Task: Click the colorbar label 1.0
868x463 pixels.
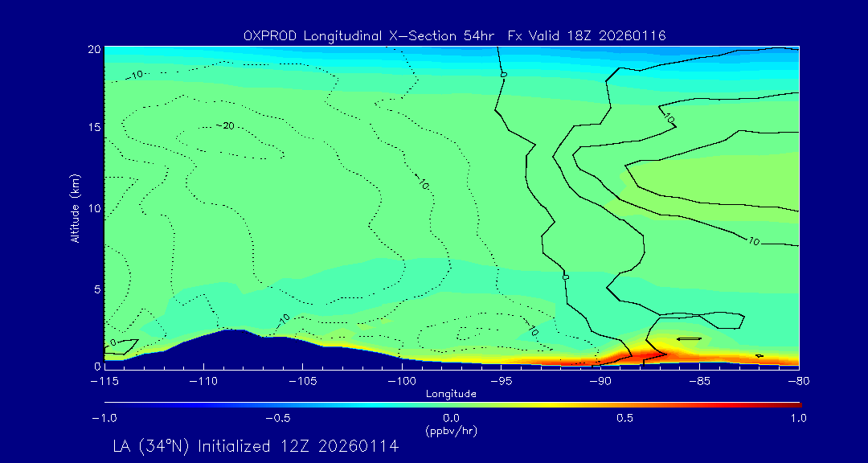Action: click(x=799, y=418)
